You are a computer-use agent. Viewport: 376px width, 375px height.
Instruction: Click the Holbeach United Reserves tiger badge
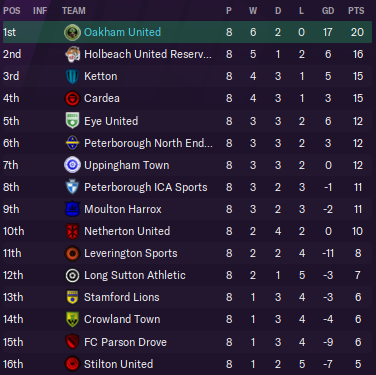click(72, 54)
